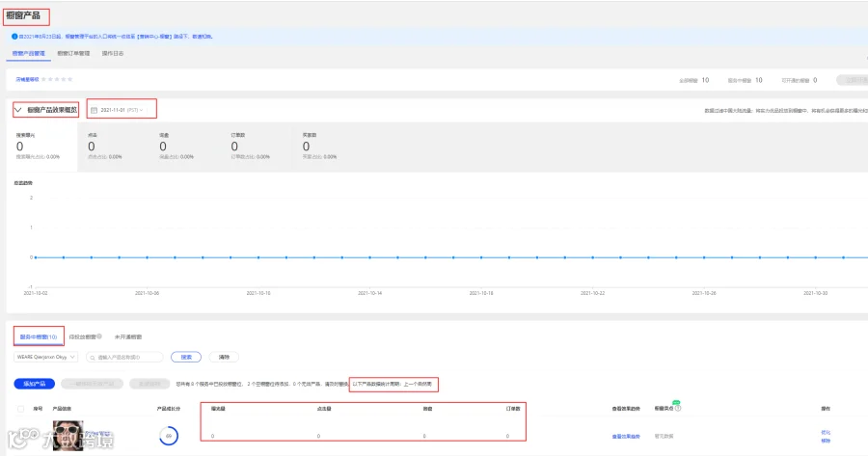This screenshot has width=868, height=456.
Task: Click the circular growth score 69 indicator
Action: 169,436
